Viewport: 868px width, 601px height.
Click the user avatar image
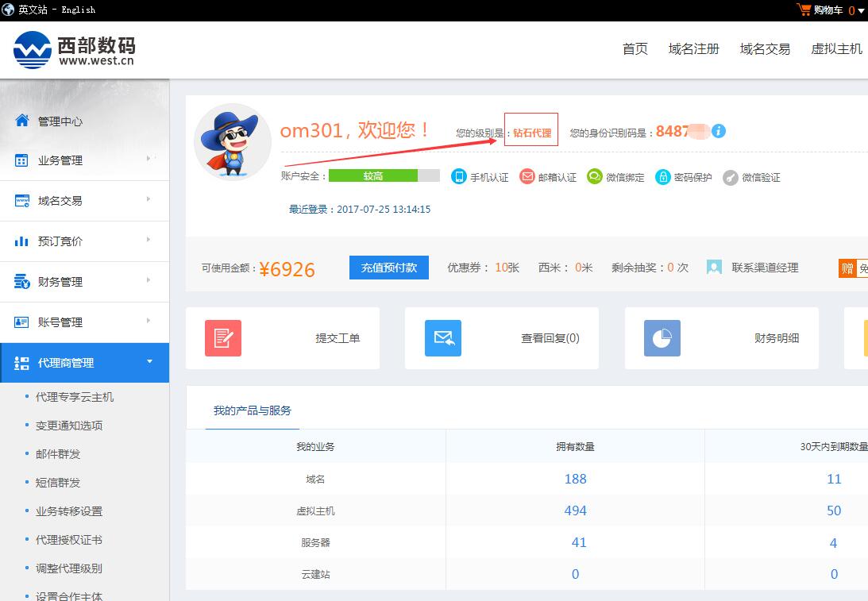233,142
